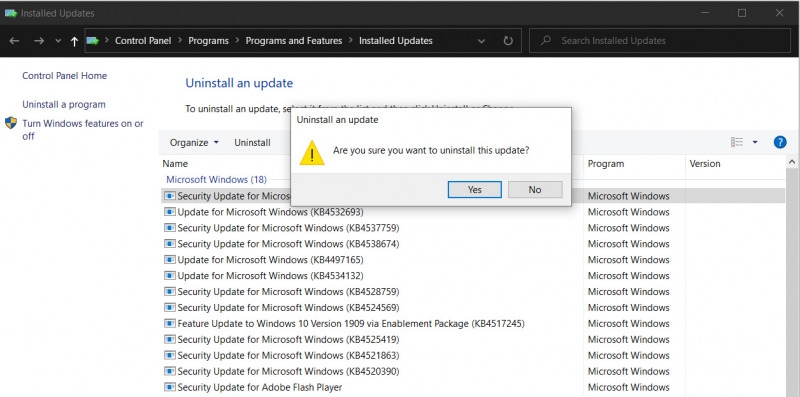Click the address bar Control Panel icon
This screenshot has width=800, height=397.
click(x=92, y=41)
